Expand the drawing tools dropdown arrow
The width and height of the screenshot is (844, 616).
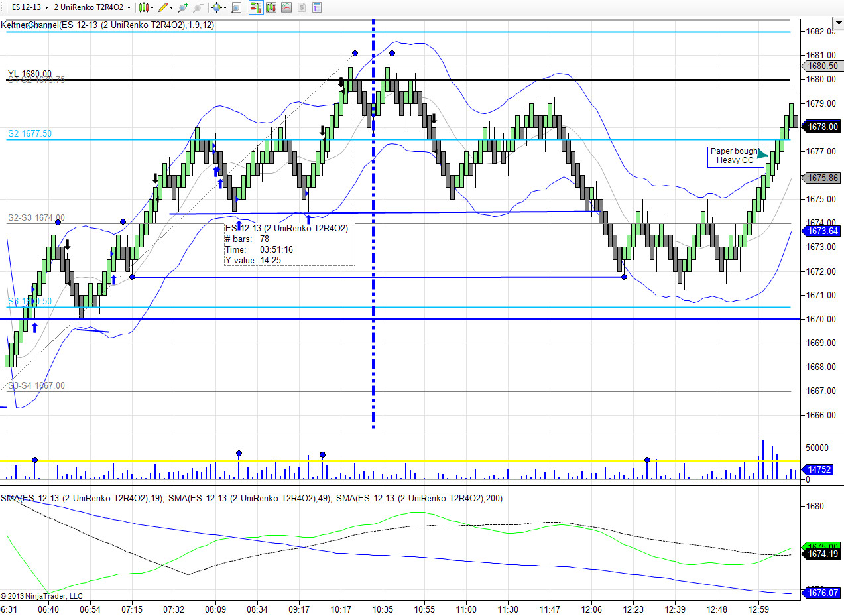point(172,7)
